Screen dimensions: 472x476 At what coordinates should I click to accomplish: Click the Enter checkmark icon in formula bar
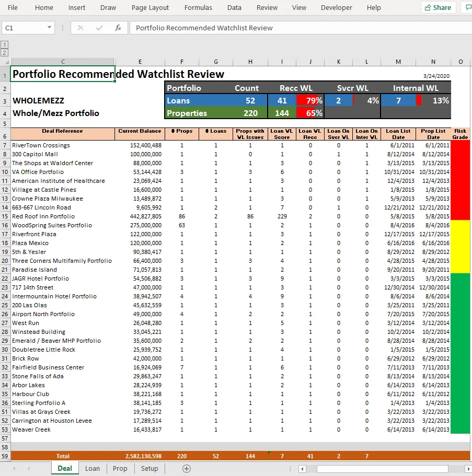click(x=99, y=28)
